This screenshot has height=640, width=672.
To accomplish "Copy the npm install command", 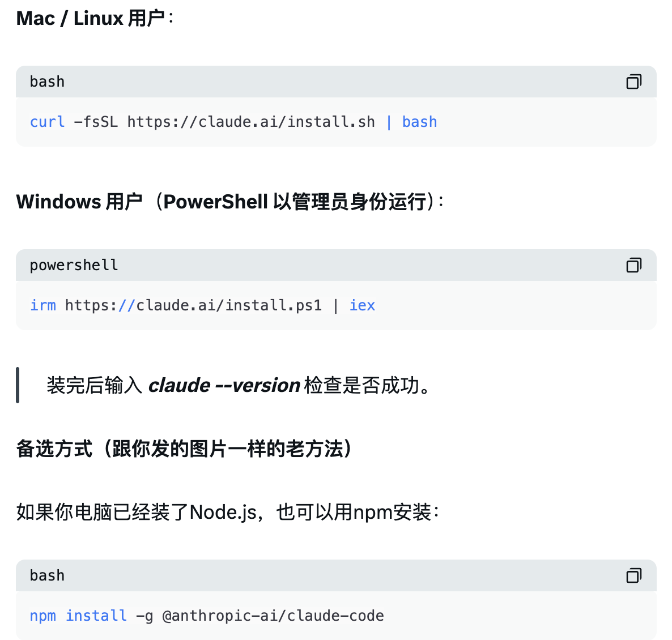I will pyautogui.click(x=633, y=575).
